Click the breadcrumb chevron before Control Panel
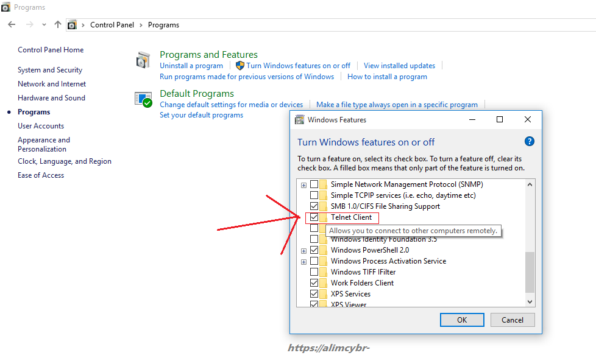The image size is (596, 364). (x=83, y=25)
